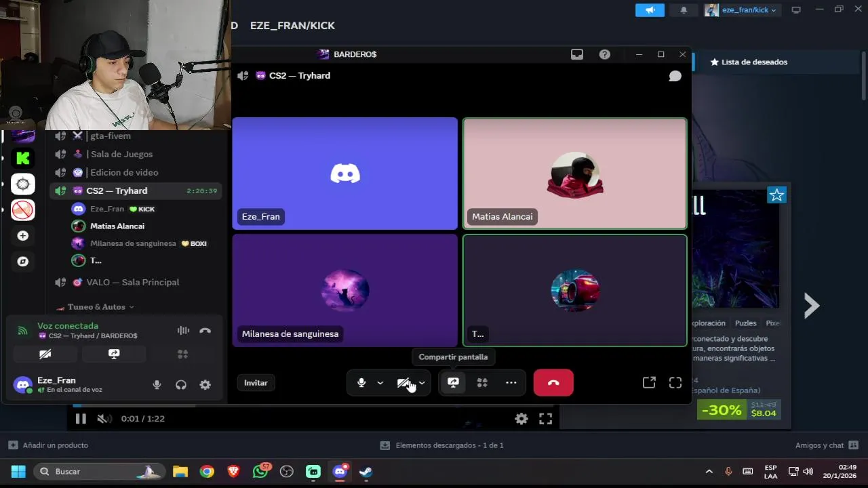This screenshot has width=868, height=488.
Task: Open the eze_fran/kick account dropdown in Steam
Action: [x=743, y=10]
